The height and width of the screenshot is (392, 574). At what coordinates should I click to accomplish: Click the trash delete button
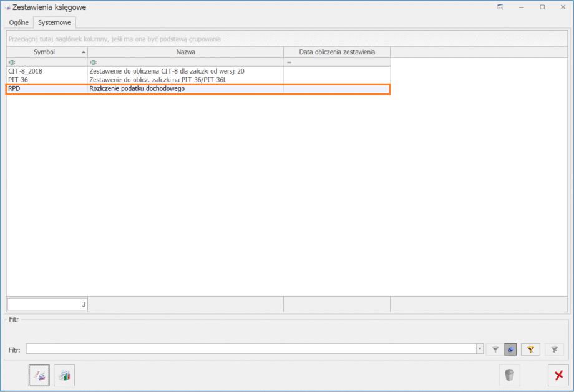pos(510,375)
